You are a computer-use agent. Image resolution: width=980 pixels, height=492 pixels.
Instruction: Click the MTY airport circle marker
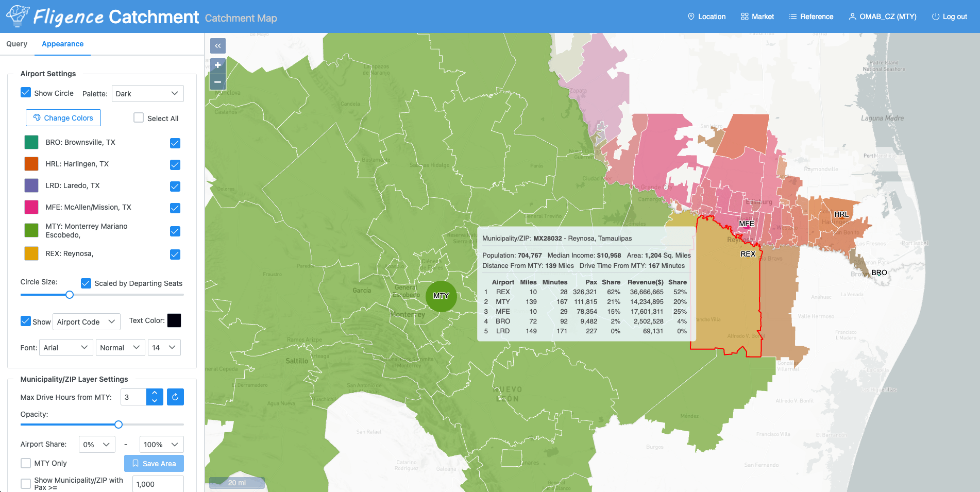pyautogui.click(x=441, y=296)
